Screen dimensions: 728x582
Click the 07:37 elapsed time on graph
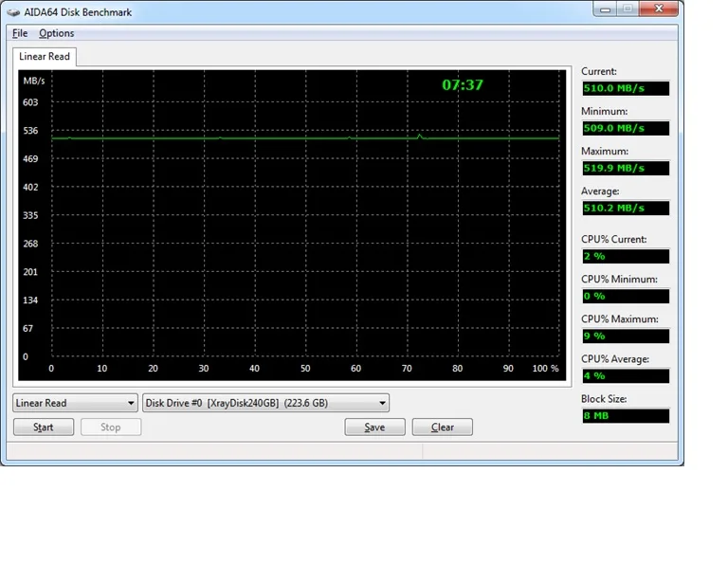click(463, 85)
